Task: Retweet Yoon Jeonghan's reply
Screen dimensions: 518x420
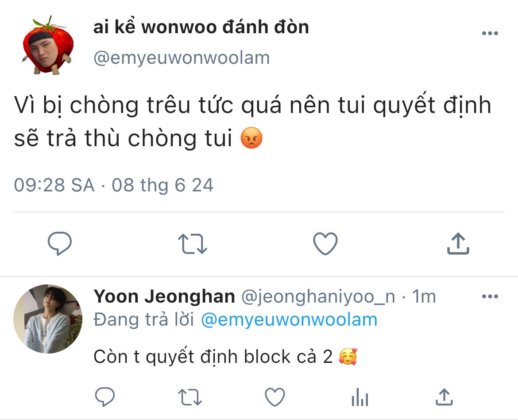Action: click(x=189, y=397)
